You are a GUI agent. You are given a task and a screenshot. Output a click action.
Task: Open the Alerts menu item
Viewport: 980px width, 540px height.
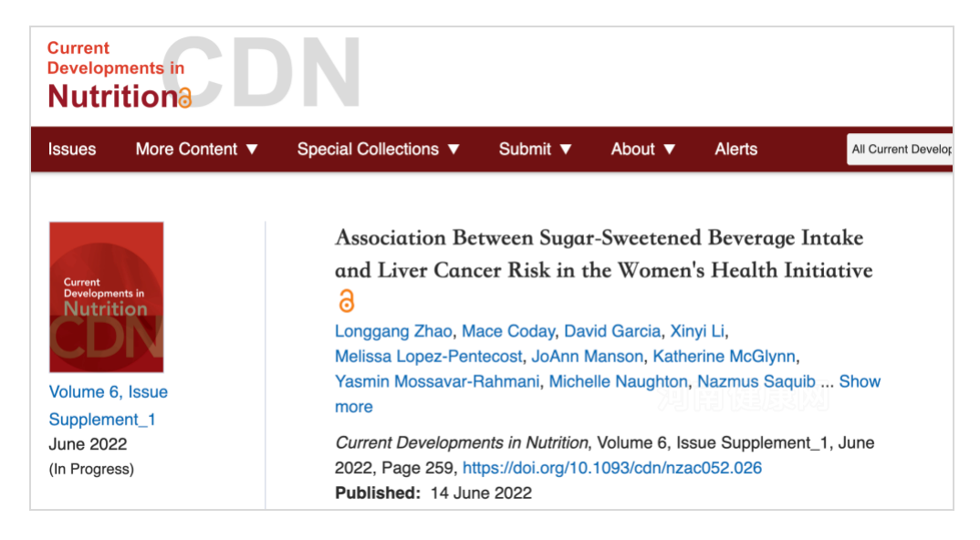tap(735, 150)
